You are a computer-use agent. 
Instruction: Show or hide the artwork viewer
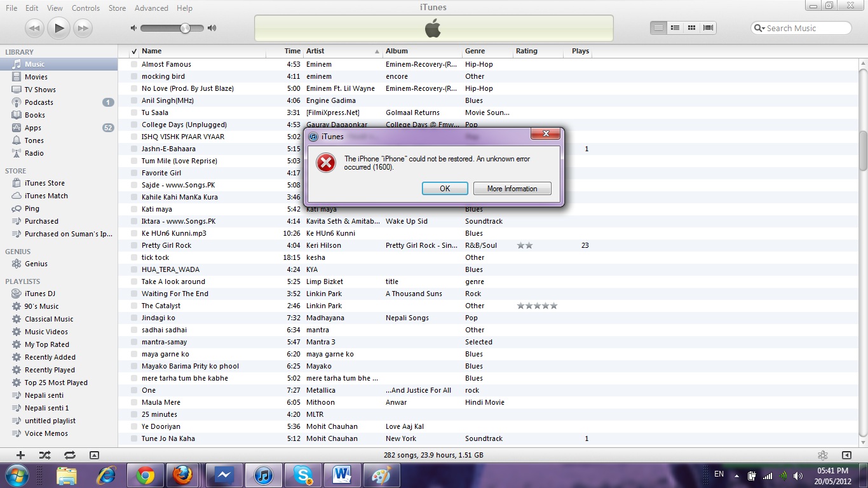pyautogui.click(x=94, y=455)
